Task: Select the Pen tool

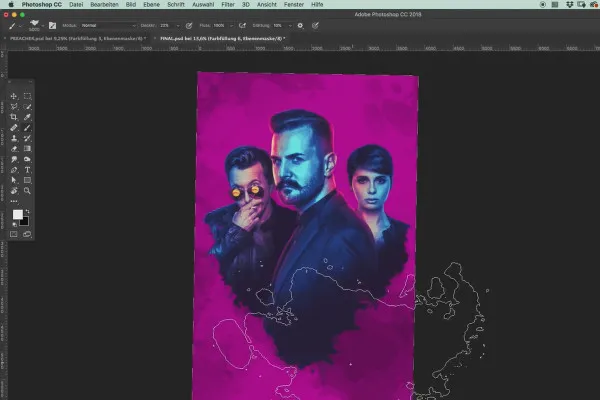Action: click(14, 170)
